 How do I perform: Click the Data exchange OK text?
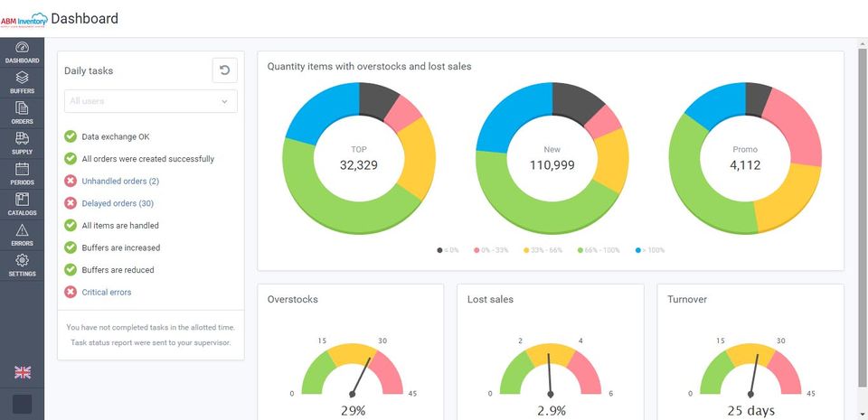point(116,137)
